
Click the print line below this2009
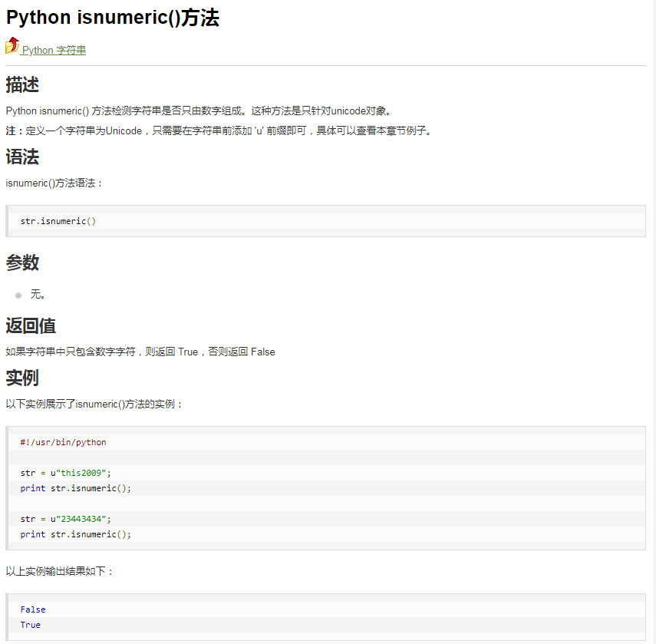coord(76,488)
